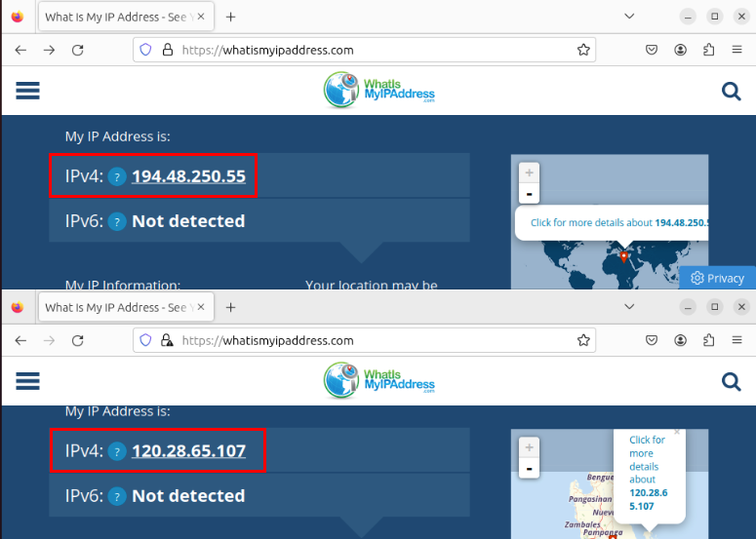Open site hamburger menu in bottom window
The width and height of the screenshot is (756, 539).
(27, 381)
